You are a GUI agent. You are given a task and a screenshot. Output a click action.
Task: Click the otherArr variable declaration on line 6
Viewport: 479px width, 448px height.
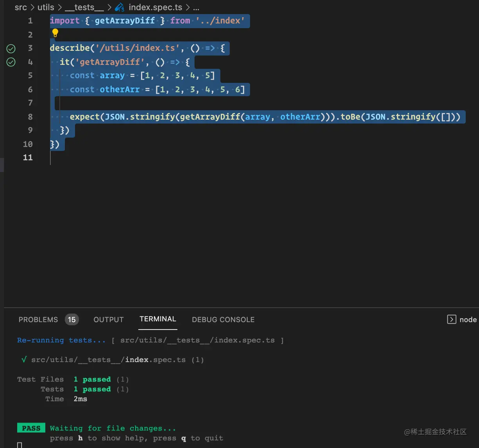[120, 89]
